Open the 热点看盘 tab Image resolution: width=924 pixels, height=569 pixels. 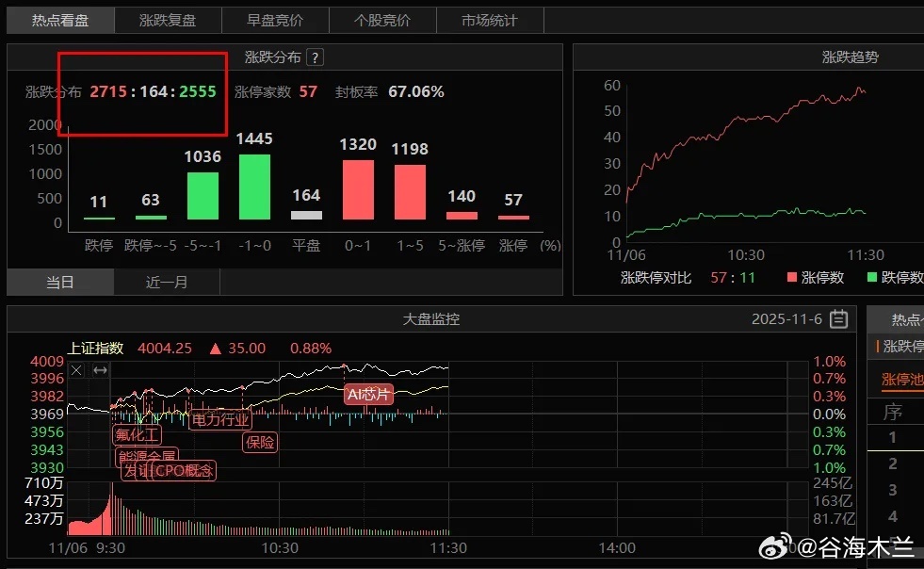click(x=60, y=21)
